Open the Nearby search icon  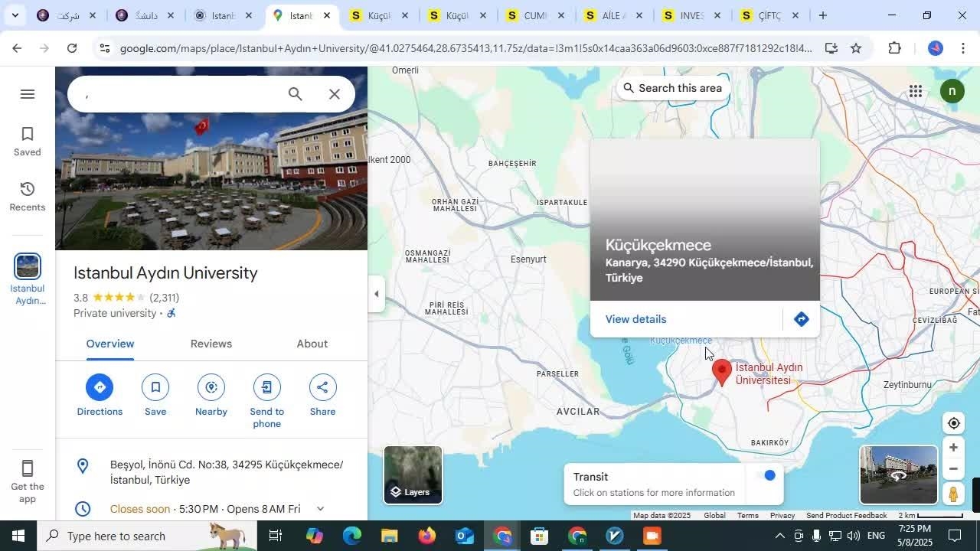pos(211,387)
